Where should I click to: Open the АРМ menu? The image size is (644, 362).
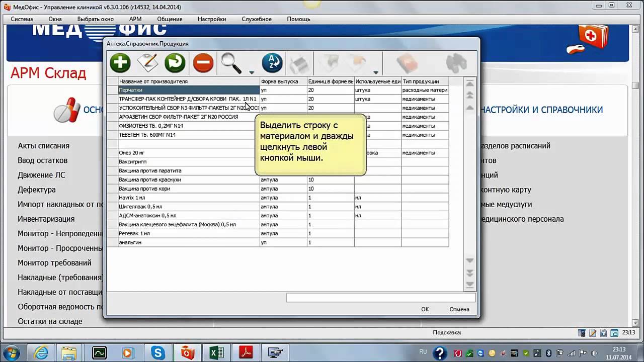pos(135,19)
